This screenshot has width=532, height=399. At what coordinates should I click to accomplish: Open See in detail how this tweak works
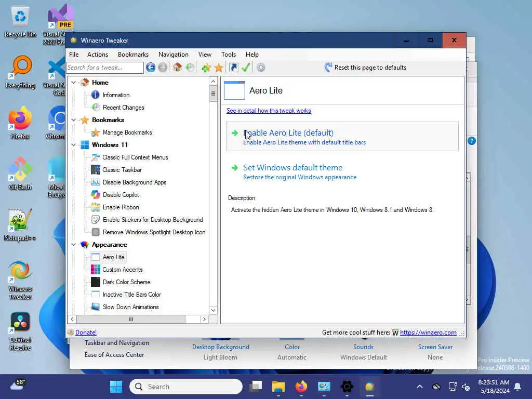point(269,111)
